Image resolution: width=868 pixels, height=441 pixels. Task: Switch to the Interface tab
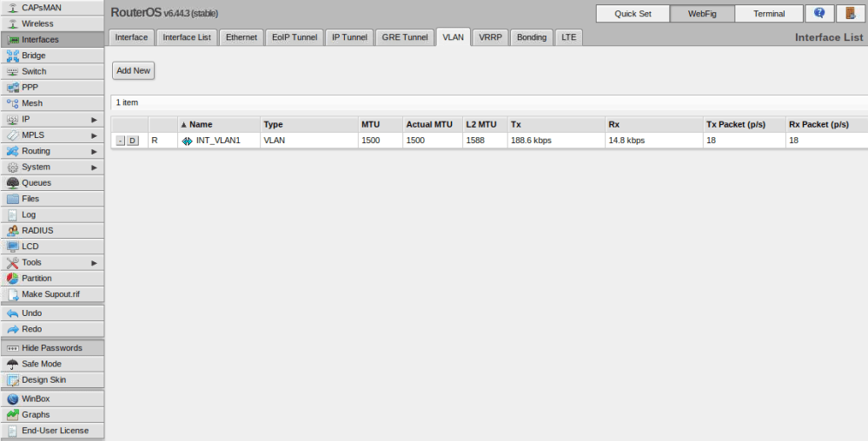(x=131, y=37)
